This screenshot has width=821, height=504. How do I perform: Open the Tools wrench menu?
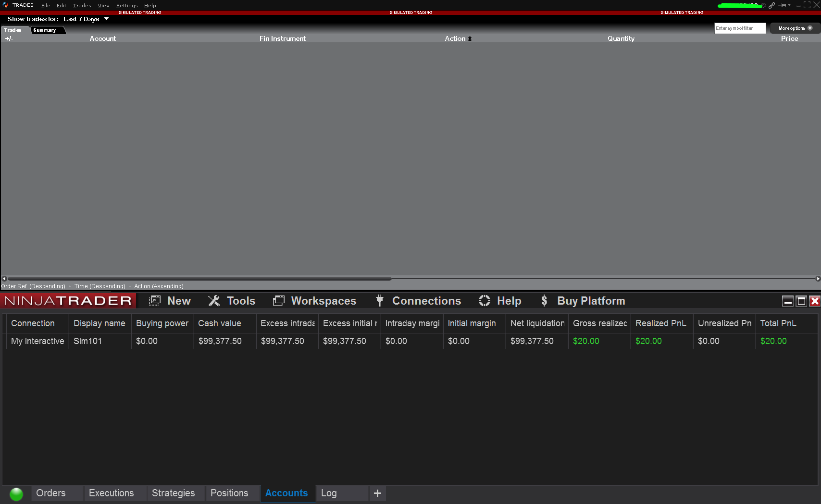coord(213,300)
